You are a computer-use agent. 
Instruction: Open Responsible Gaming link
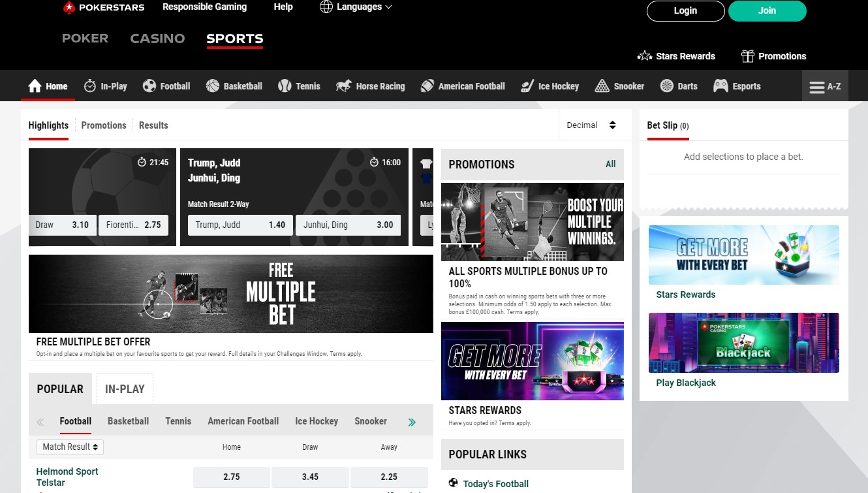pos(204,7)
